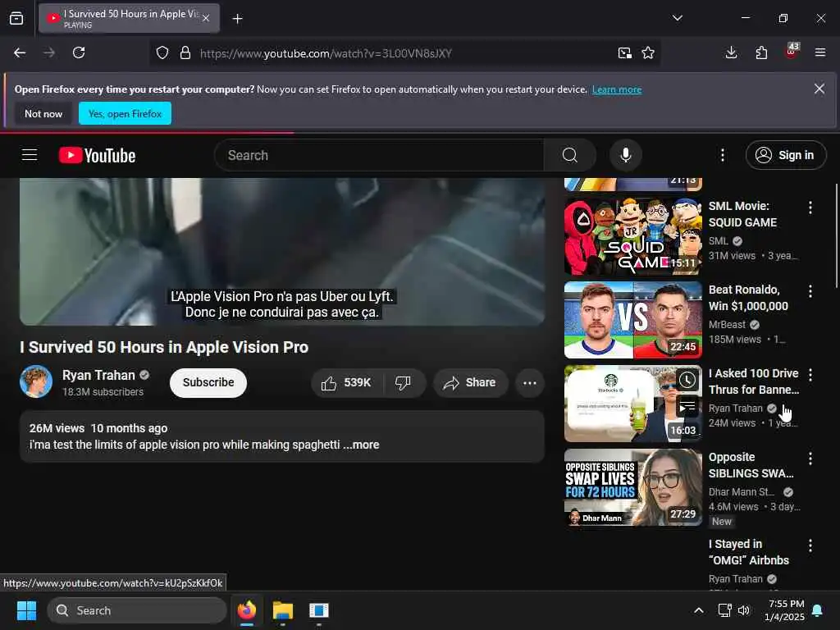Click the Windows taskbar search box
This screenshot has width=840, height=630.
(137, 610)
